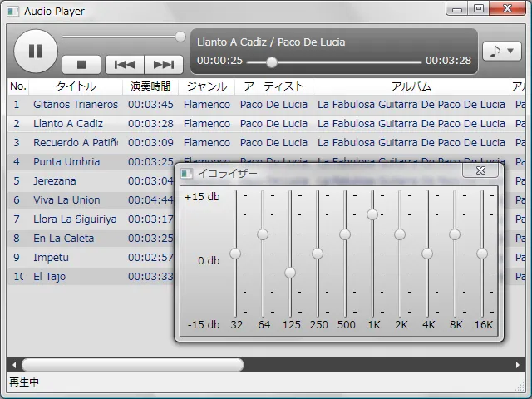
Task: Pause the current playback
Action: click(x=35, y=52)
